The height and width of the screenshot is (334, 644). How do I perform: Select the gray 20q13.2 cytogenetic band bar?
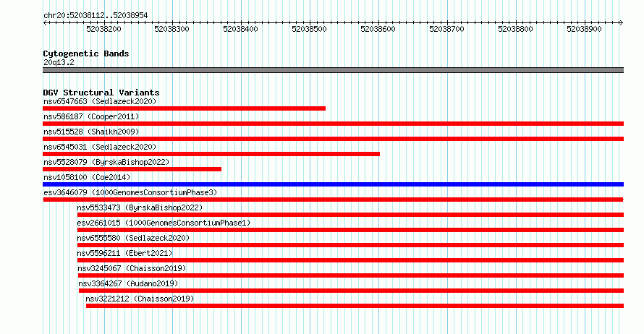pos(333,71)
